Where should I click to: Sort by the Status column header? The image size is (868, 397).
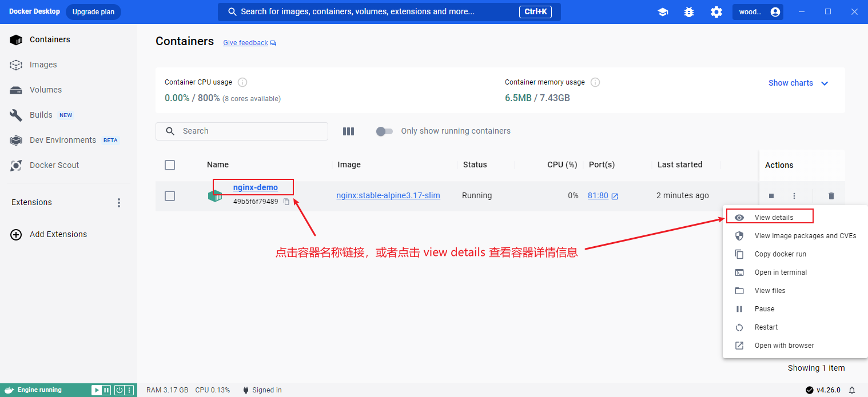(475, 165)
